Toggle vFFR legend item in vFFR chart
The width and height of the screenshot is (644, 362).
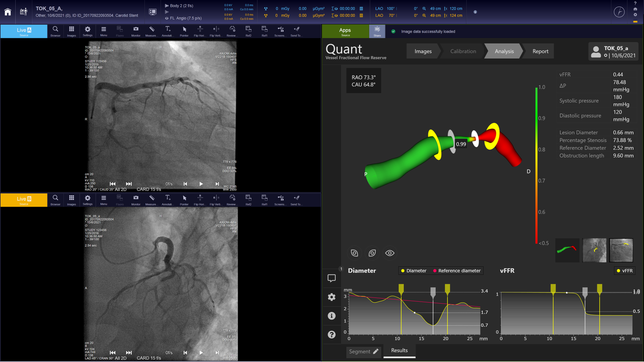click(x=624, y=271)
